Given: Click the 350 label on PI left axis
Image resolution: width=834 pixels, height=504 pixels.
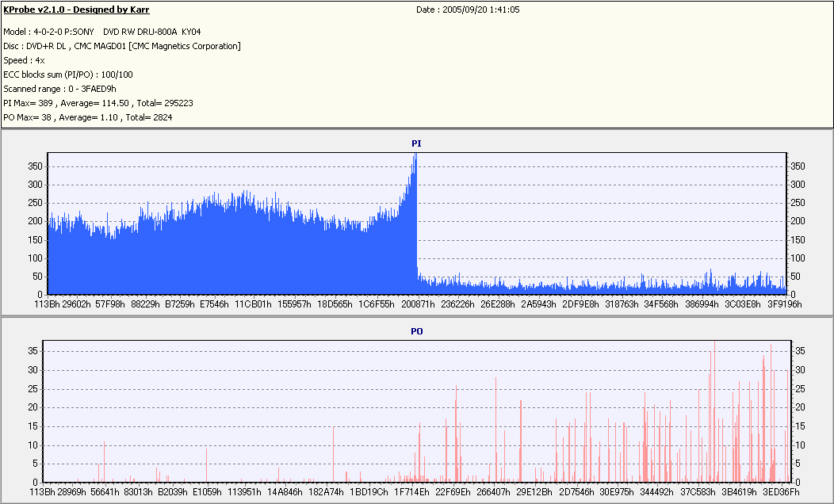Looking at the screenshot, I should [35, 166].
